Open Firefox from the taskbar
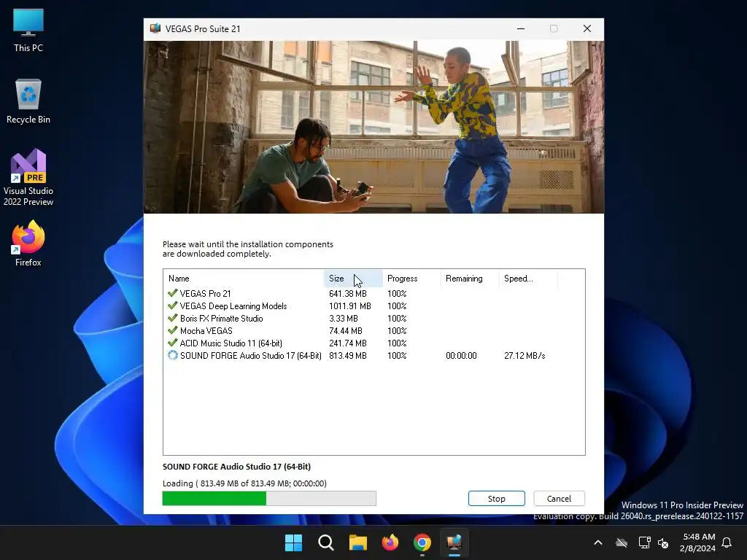The width and height of the screenshot is (747, 560). coord(390,542)
